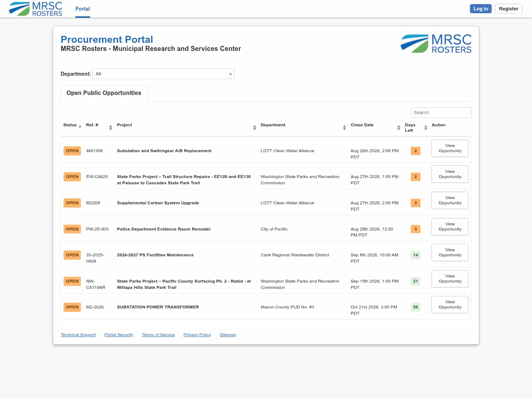View Opportunity for Supplemental Carbon System Upgrade
This screenshot has height=399, width=532.
coord(450,200)
